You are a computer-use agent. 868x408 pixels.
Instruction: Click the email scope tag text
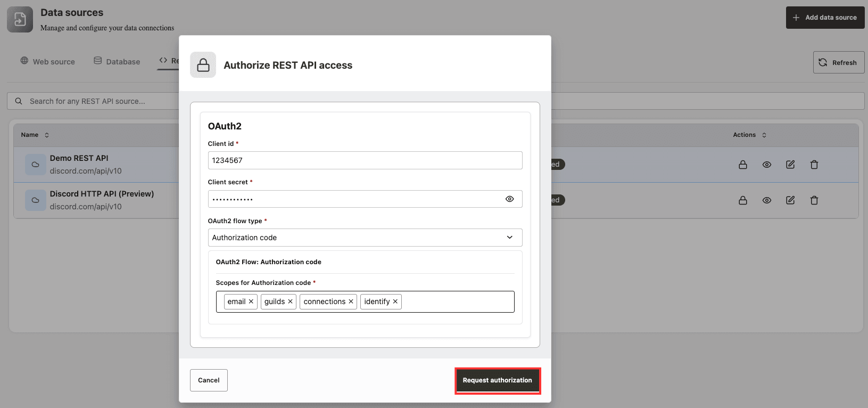click(x=236, y=301)
